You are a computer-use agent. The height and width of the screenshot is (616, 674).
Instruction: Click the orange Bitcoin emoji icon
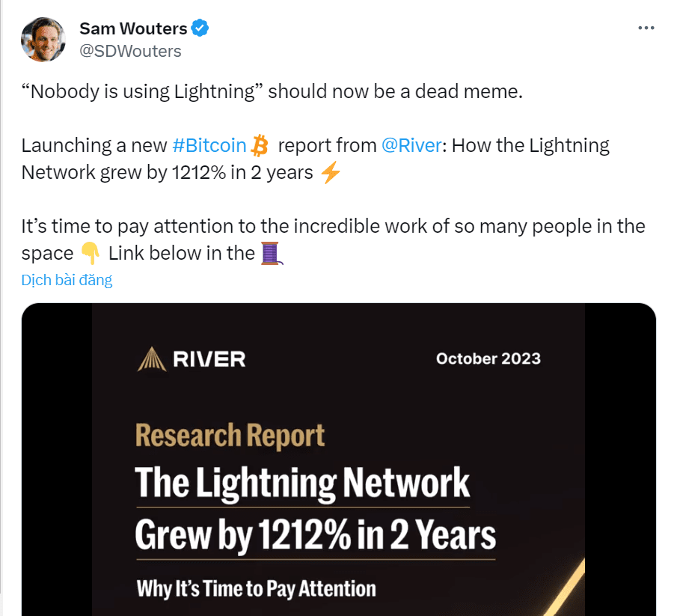260,145
